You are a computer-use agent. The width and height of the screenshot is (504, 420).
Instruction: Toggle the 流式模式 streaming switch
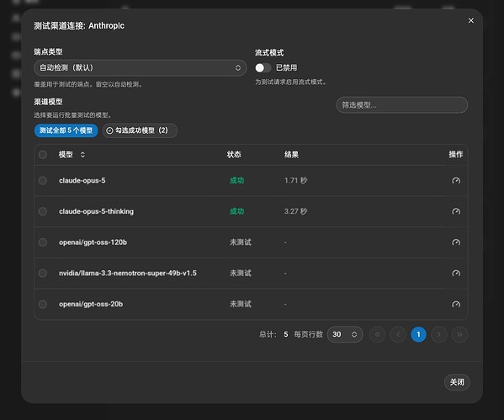[x=263, y=68]
